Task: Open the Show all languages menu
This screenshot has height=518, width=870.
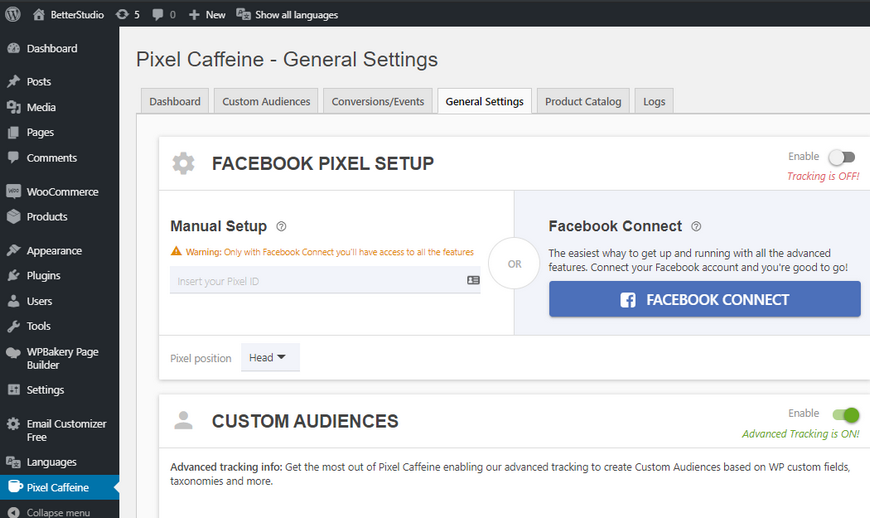Action: [x=287, y=15]
